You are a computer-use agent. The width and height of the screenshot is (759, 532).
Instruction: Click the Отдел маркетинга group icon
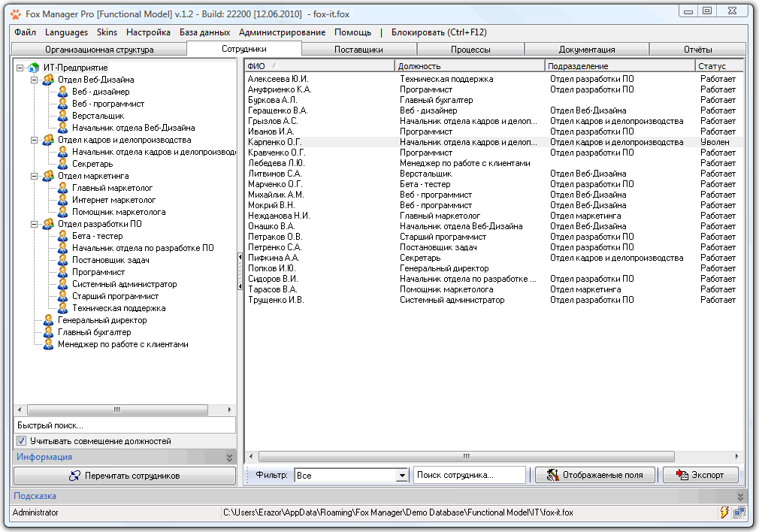(48, 176)
